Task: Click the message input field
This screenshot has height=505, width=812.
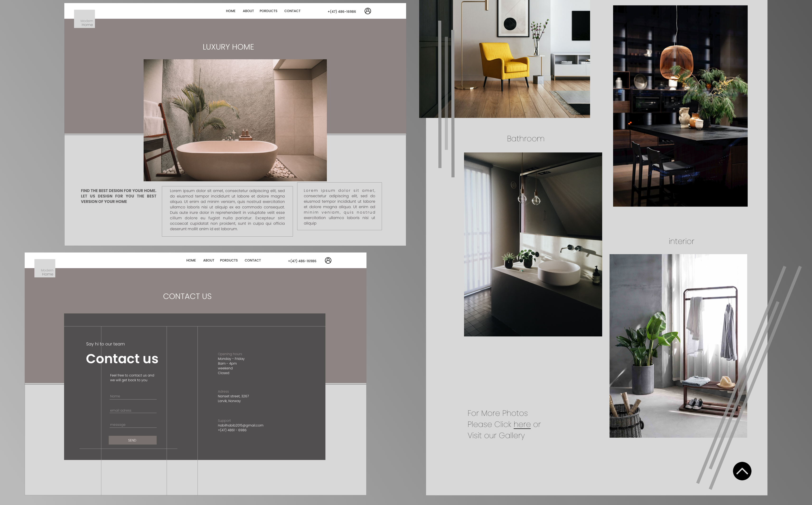Action: pyautogui.click(x=133, y=425)
